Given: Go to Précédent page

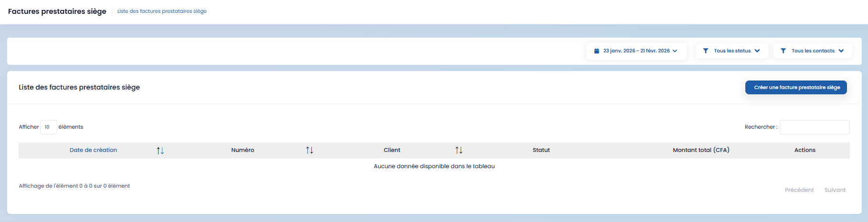Looking at the screenshot, I should point(799,190).
